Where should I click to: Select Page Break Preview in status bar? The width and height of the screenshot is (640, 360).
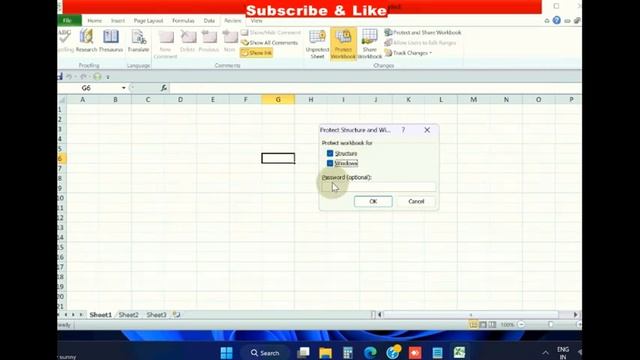pos(493,324)
